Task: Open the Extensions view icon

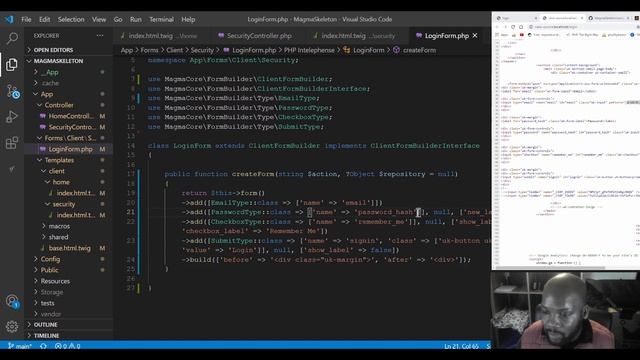Action: [x=12, y=143]
